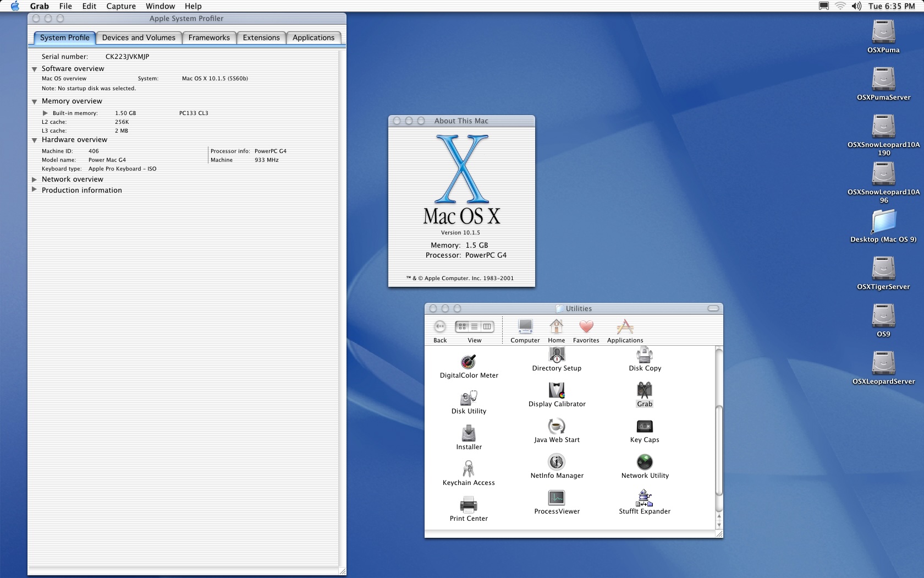
Task: Toggle Utilities toolbar with pill button
Action: pyautogui.click(x=713, y=308)
